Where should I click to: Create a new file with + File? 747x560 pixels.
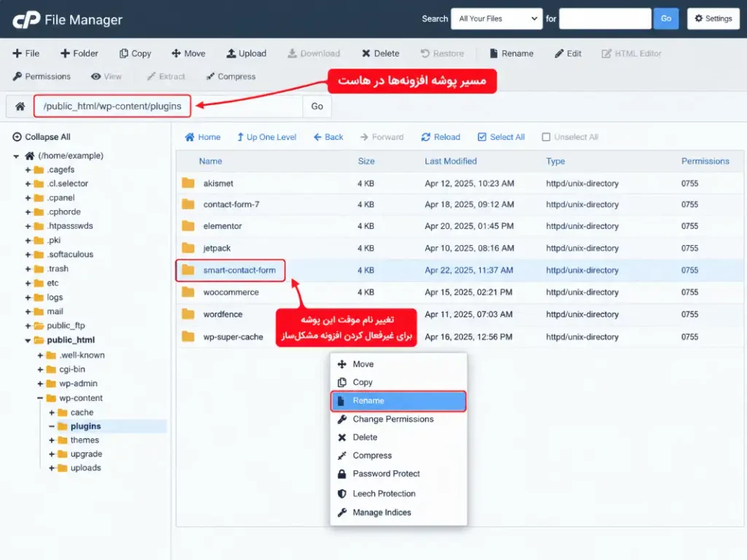click(26, 53)
